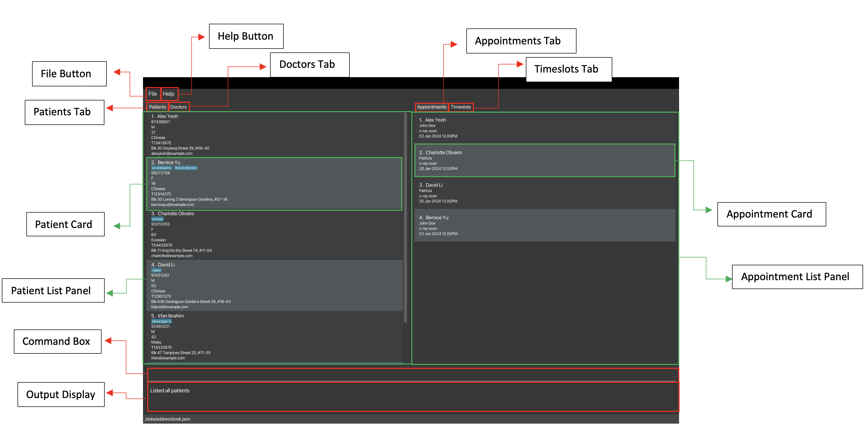Image resolution: width=868 pixels, height=445 pixels.
Task: Click the 'smoker' tag
Action: pos(157,219)
